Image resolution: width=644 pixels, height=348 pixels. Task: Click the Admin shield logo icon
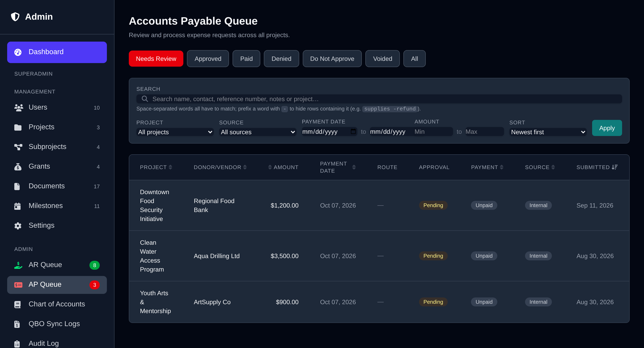coord(15,17)
